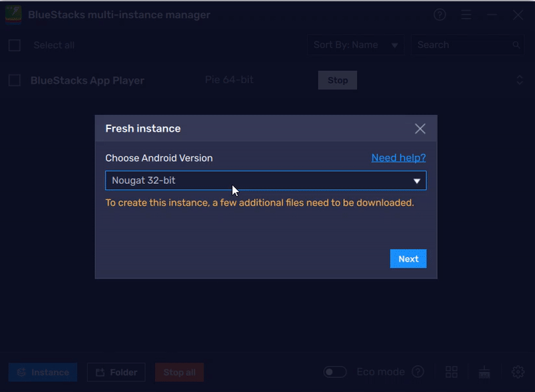The width and height of the screenshot is (535, 392).
Task: Toggle the Eco mode switch
Action: click(335, 372)
